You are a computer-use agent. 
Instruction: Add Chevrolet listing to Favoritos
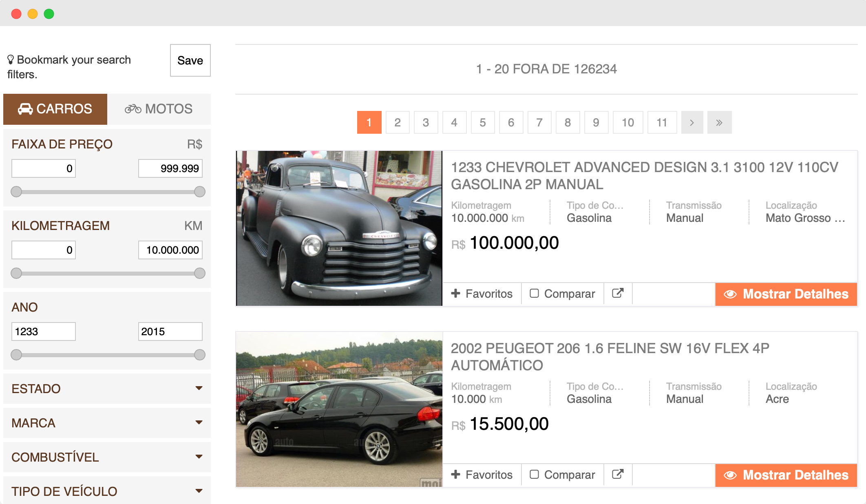click(482, 294)
